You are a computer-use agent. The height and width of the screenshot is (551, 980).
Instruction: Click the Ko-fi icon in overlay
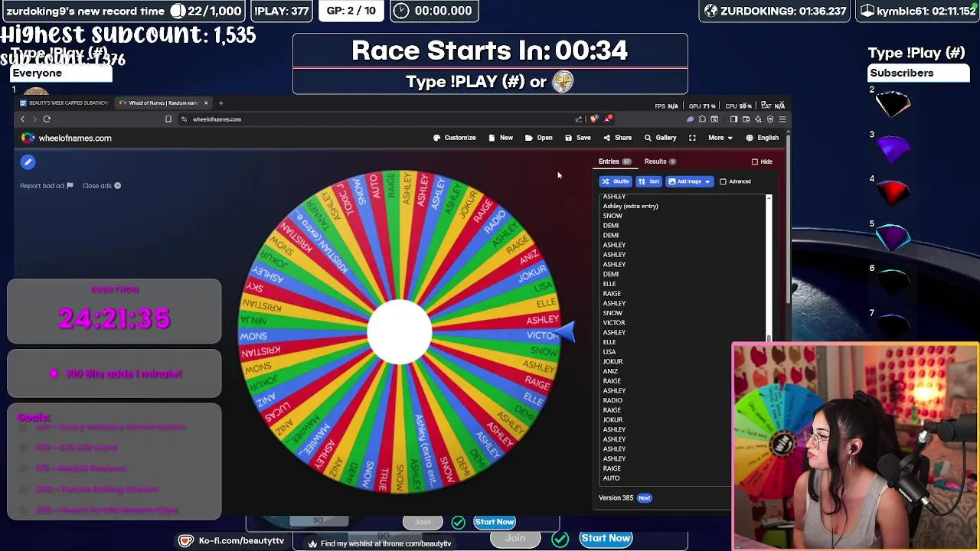(x=186, y=541)
